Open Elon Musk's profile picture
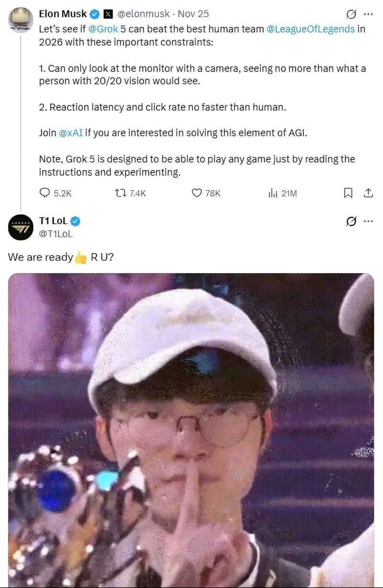This screenshot has width=383, height=588. pos(21,20)
